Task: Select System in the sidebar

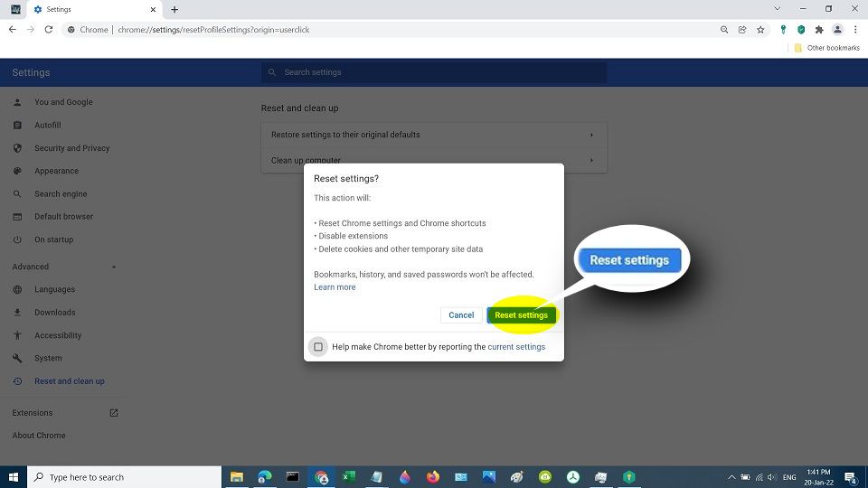Action: click(x=48, y=358)
